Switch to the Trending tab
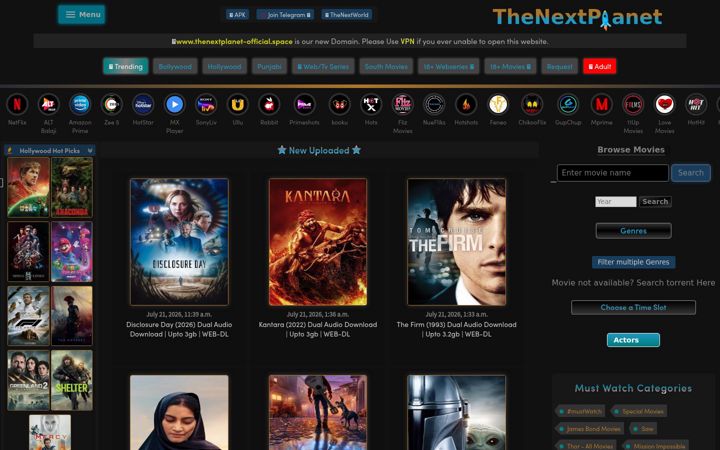This screenshot has height=450, width=720. pyautogui.click(x=125, y=66)
